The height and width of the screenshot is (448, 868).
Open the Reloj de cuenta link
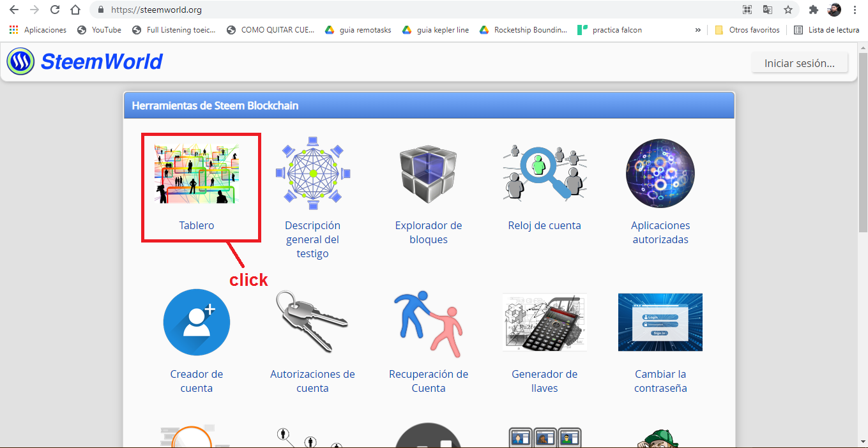point(545,225)
